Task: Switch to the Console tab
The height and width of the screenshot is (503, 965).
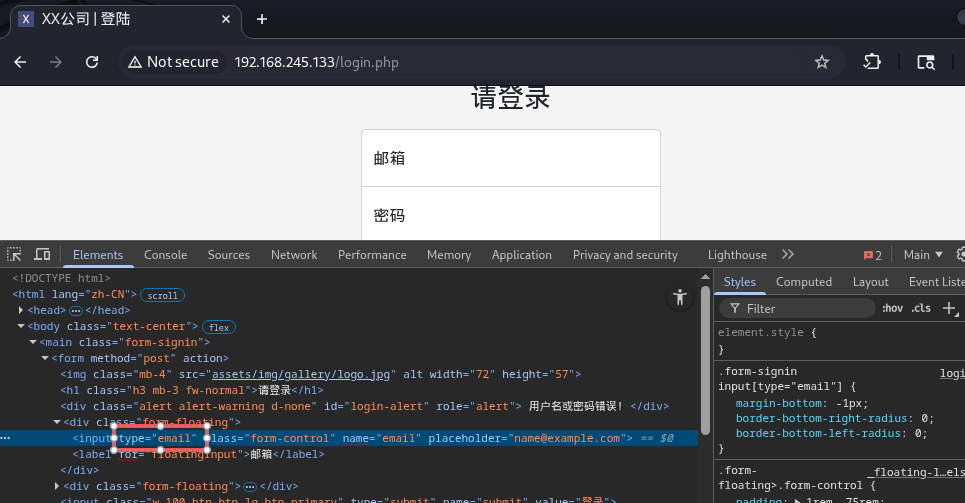Action: click(x=165, y=255)
